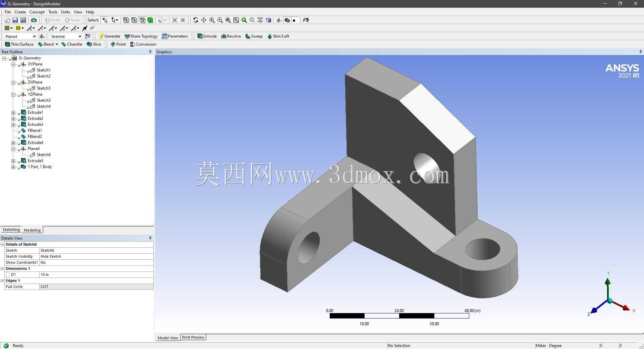Collapse the Edges: 1 section
Viewport: 644px width, 349px height.
(x=2, y=281)
